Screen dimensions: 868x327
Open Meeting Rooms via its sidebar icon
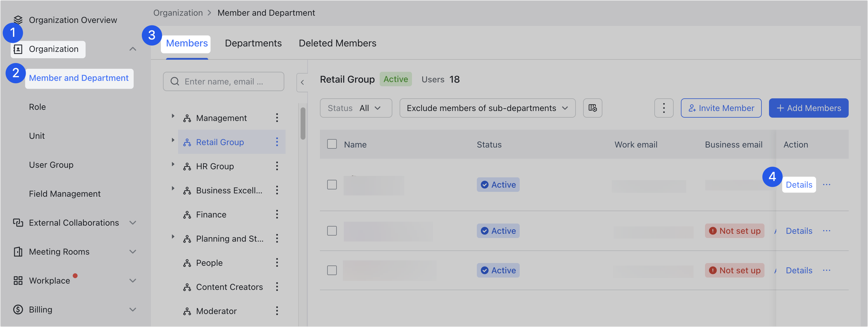coord(18,251)
